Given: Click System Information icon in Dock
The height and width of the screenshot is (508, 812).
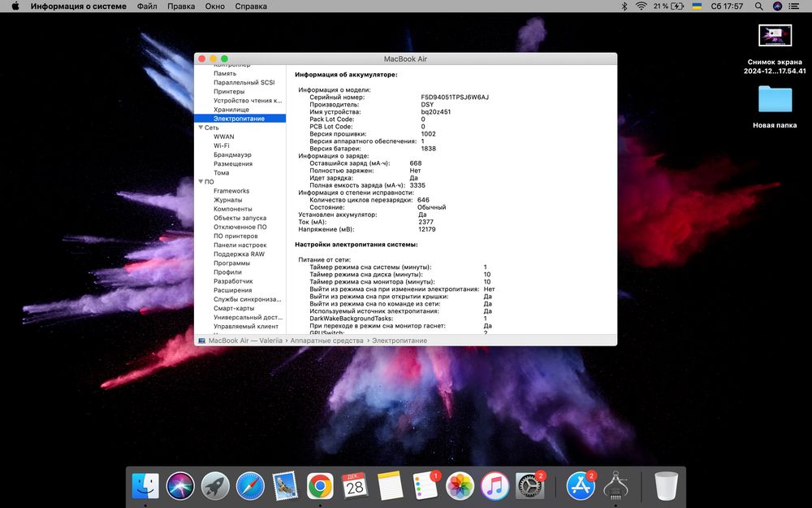Looking at the screenshot, I should click(615, 486).
